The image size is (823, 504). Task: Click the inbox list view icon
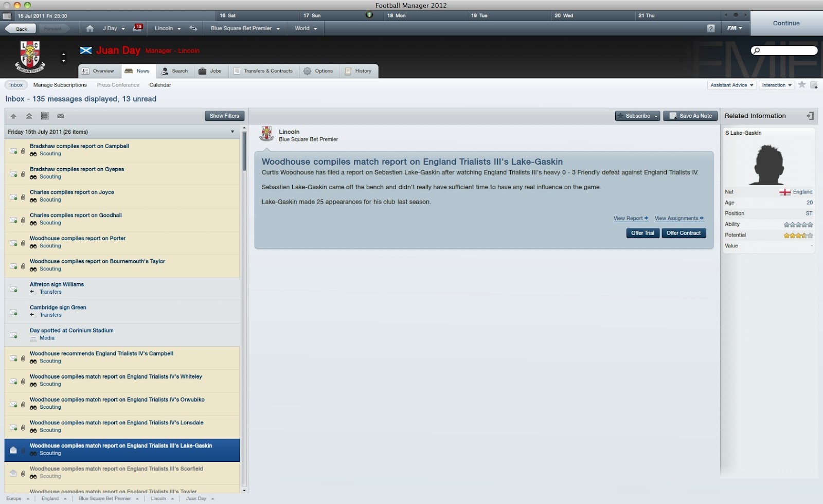(45, 116)
